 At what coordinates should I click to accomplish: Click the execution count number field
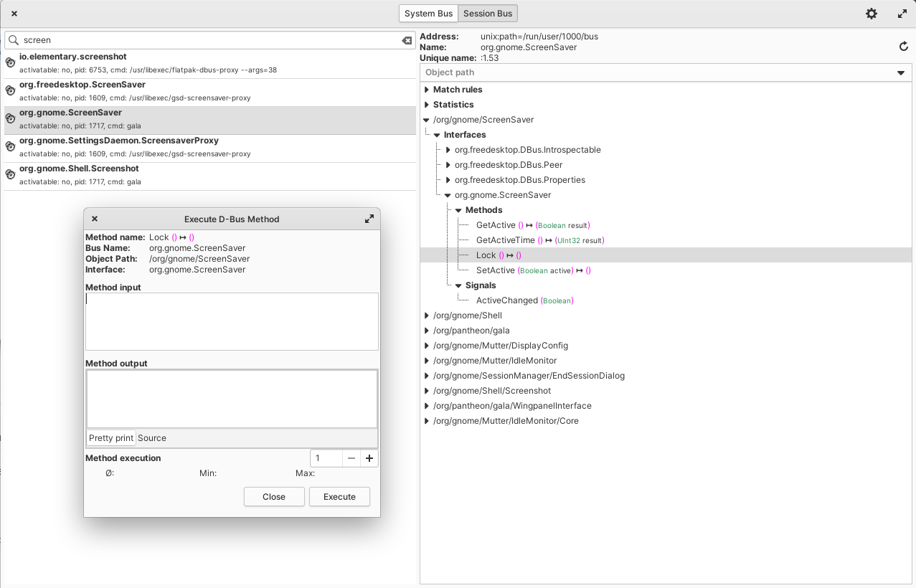tap(326, 458)
